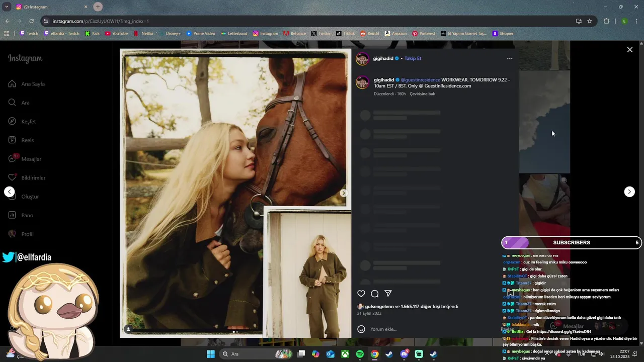Open the Netflix bookmark

tap(143, 34)
